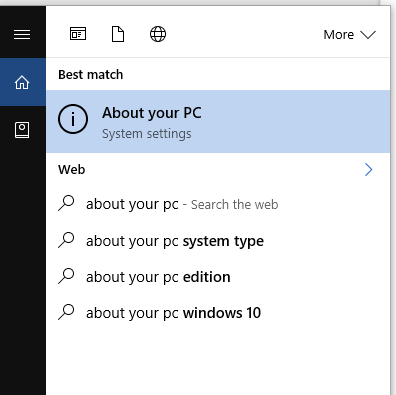Click the info icon beside About your PC
396x395 pixels.
coord(73,119)
